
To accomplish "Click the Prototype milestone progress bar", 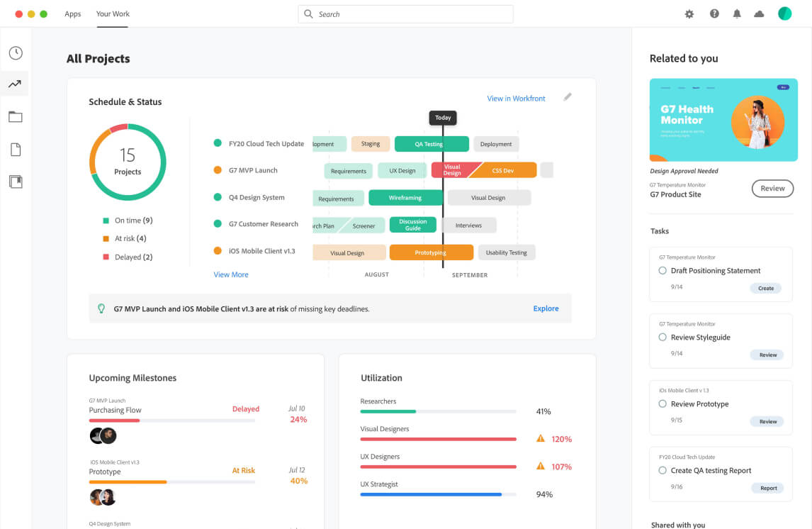I will click(x=172, y=482).
